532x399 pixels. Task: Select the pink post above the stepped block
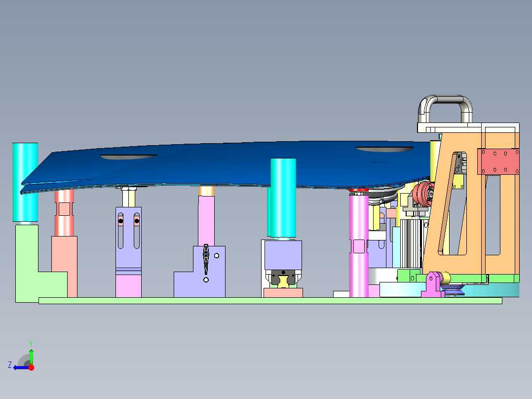[x=206, y=220]
